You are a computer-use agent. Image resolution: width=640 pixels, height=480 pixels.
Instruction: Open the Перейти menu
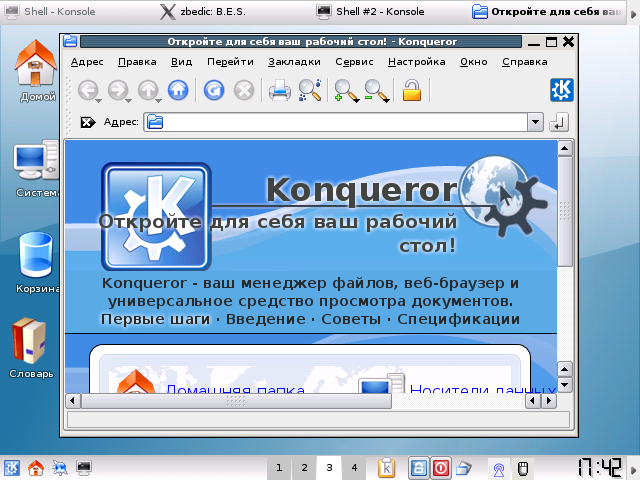230,62
